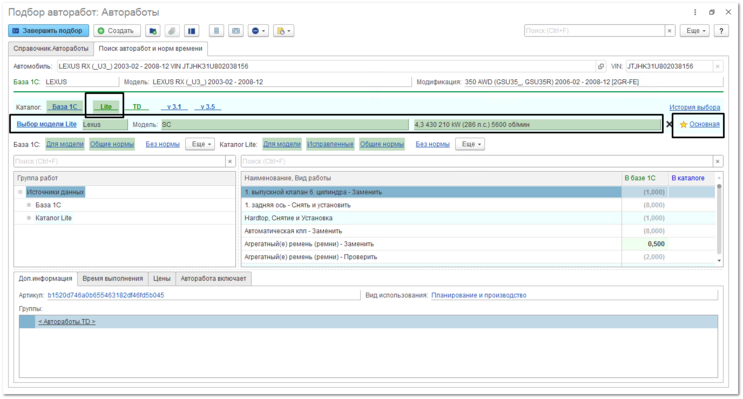Clear the works list search field

718,161
